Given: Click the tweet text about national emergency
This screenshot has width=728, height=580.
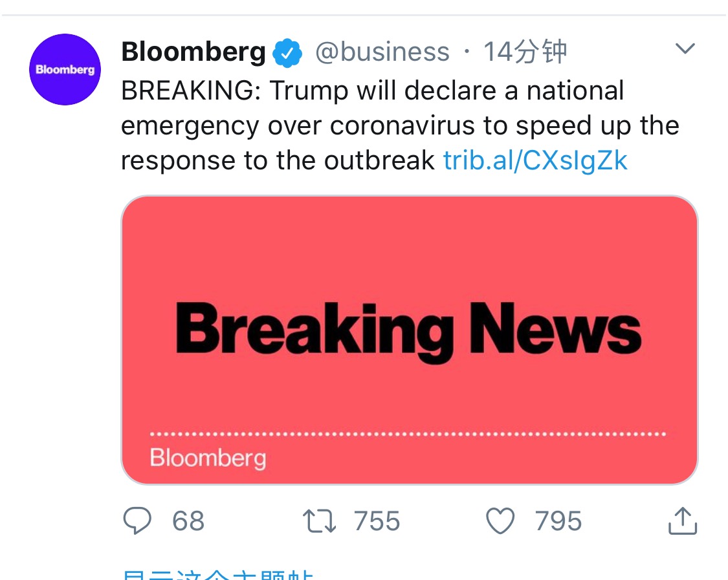Looking at the screenshot, I should (x=400, y=125).
